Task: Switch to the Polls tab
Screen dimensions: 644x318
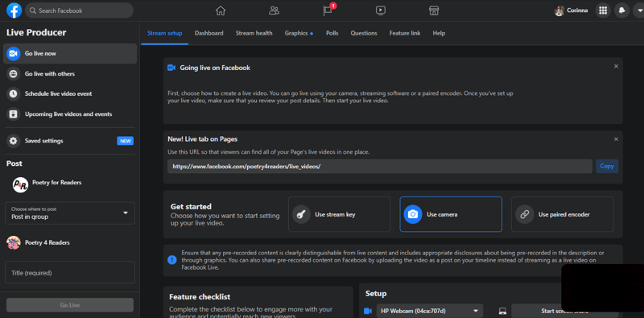Action: click(x=332, y=33)
